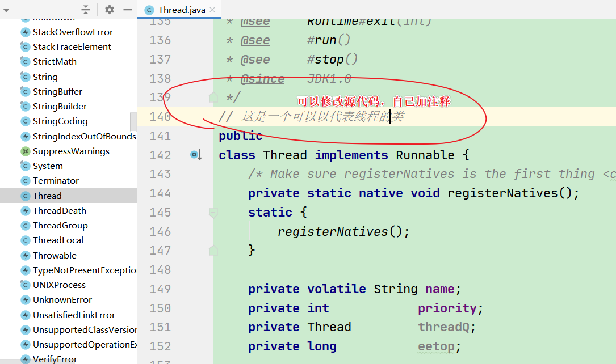The image size is (616, 364).
Task: Click registerNatives declaration on line 144
Action: point(502,193)
